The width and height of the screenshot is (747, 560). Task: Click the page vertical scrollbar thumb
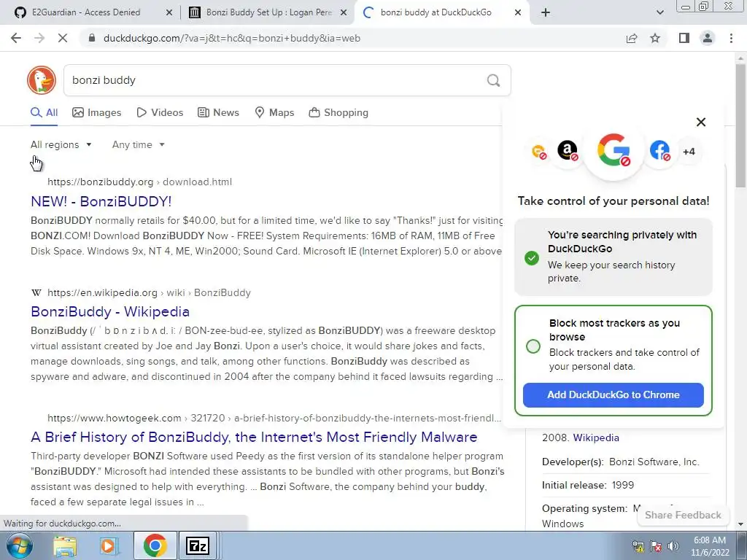click(x=740, y=125)
